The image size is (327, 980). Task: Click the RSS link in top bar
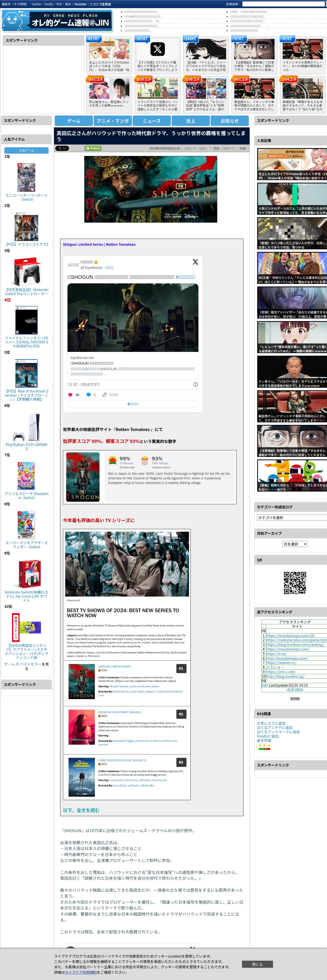click(59, 4)
